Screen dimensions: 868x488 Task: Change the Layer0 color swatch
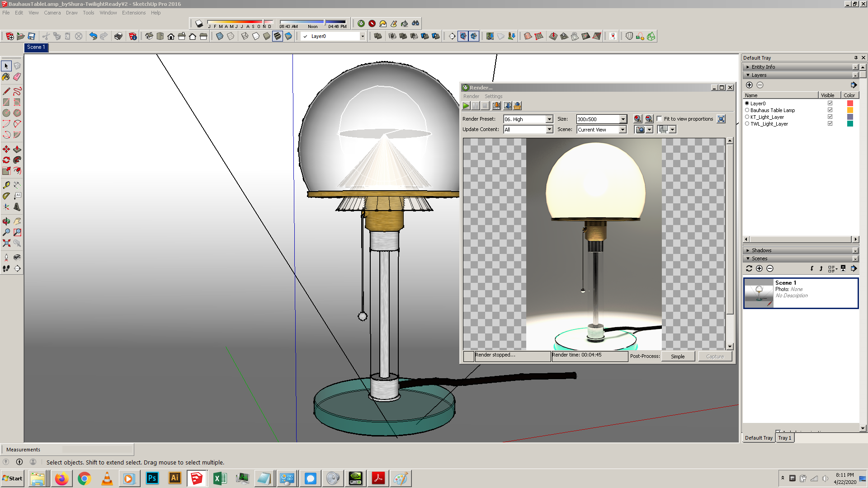tap(850, 103)
